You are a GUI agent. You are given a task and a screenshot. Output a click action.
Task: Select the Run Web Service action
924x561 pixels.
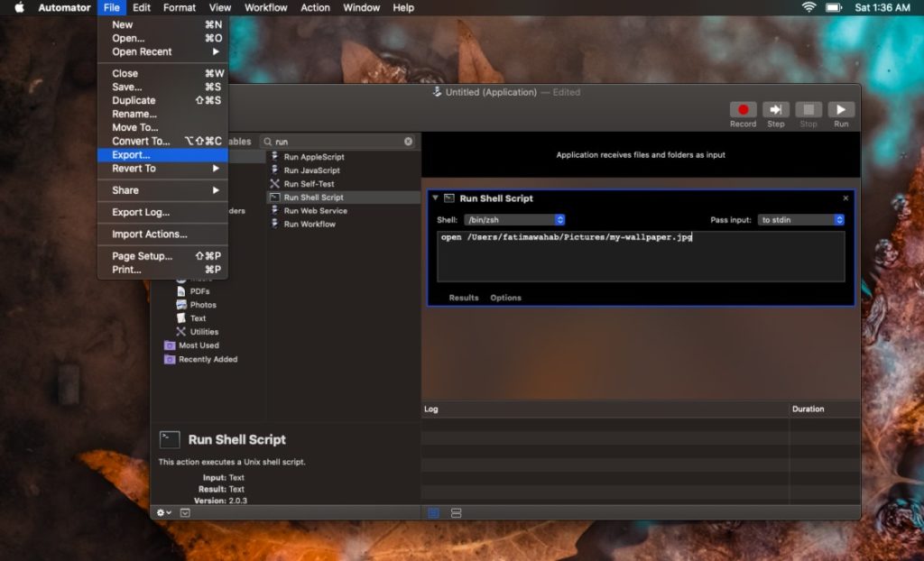click(x=314, y=210)
